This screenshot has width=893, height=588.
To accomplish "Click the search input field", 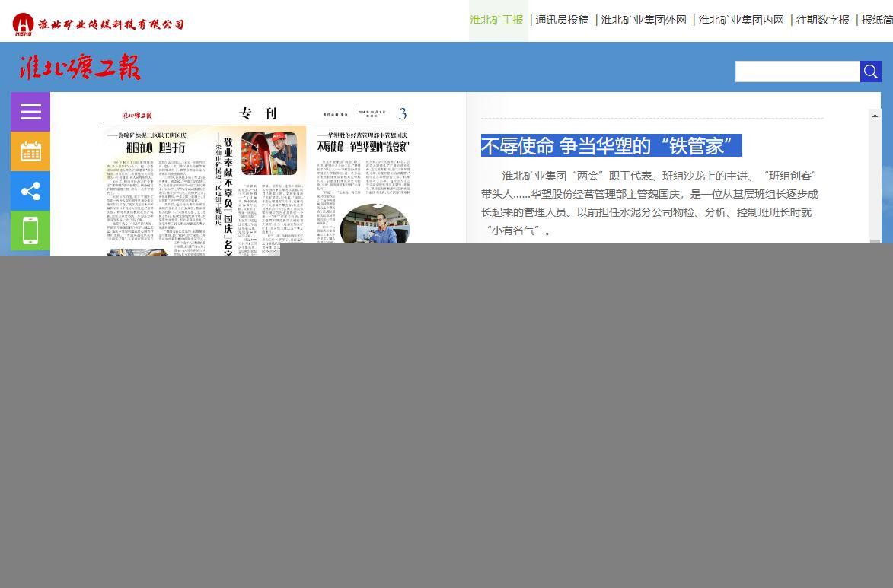I will pyautogui.click(x=797, y=72).
